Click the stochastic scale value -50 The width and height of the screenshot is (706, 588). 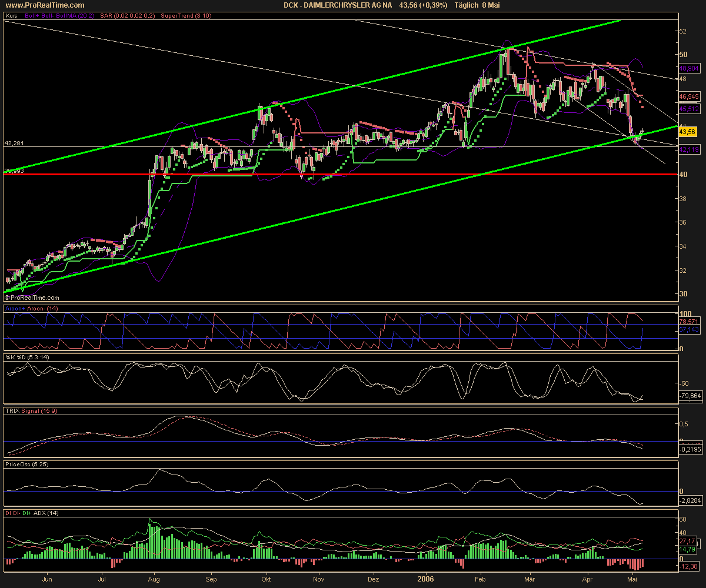(x=684, y=383)
